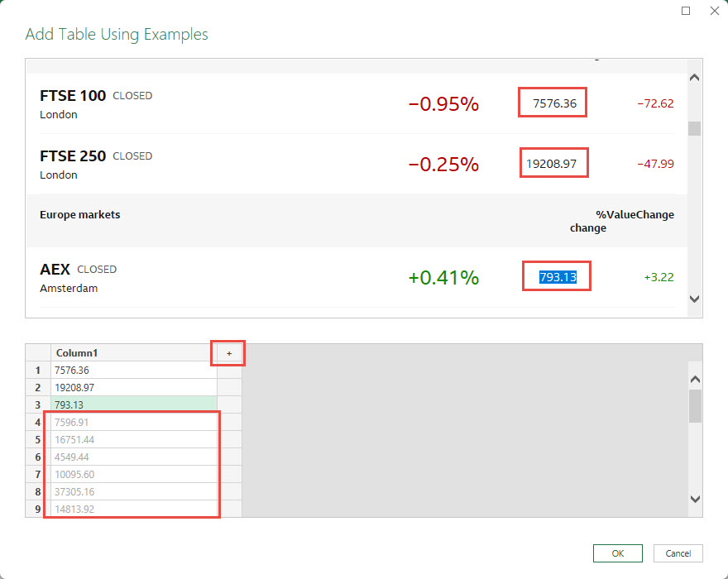Screen dimensions: 728x579
Task: Click the Column1 header
Action: click(x=77, y=352)
